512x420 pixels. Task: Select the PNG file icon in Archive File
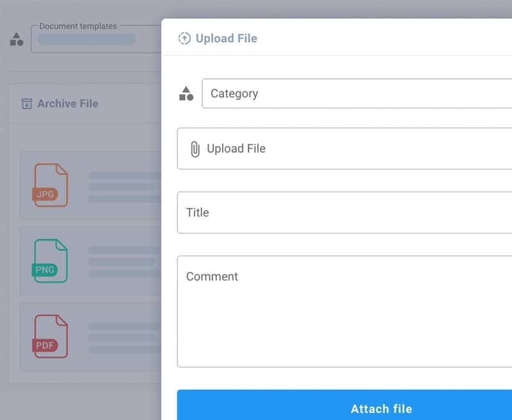click(50, 261)
